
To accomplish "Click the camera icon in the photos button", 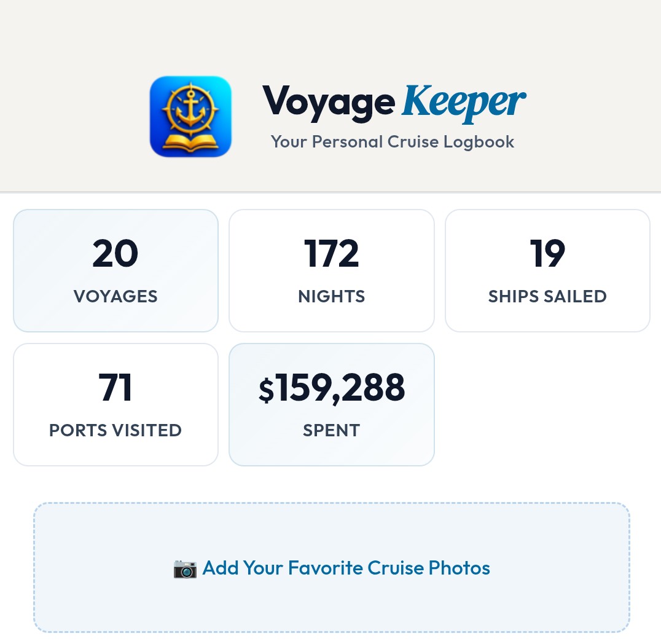I will point(185,569).
